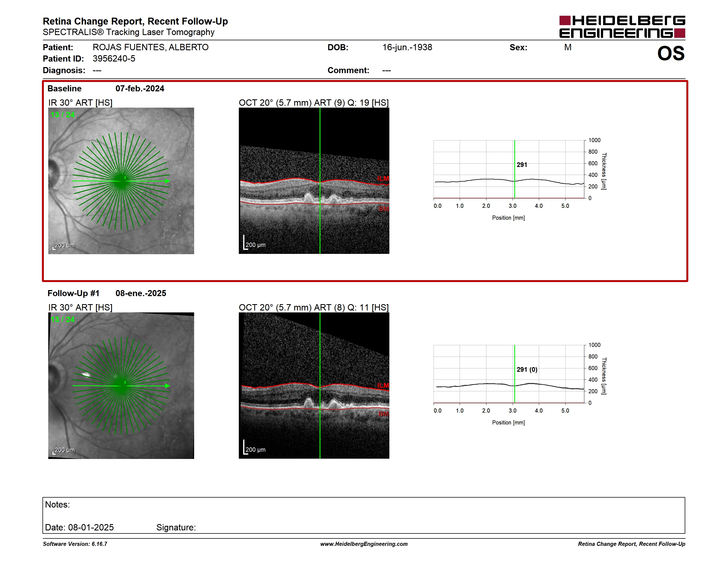Click the Follow-Up thickness value '291 (0)'
This screenshot has height=563, width=728.
pyautogui.click(x=527, y=370)
